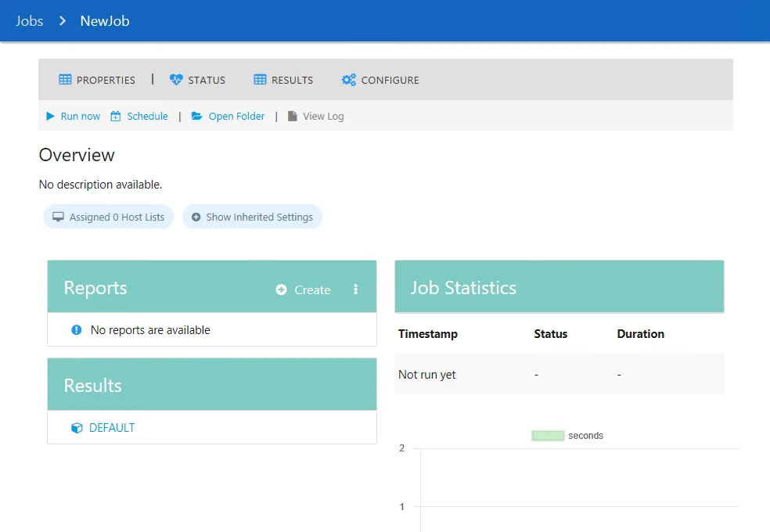Click the plus icon in Inherited Settings
Image resolution: width=770 pixels, height=532 pixels.
(196, 217)
